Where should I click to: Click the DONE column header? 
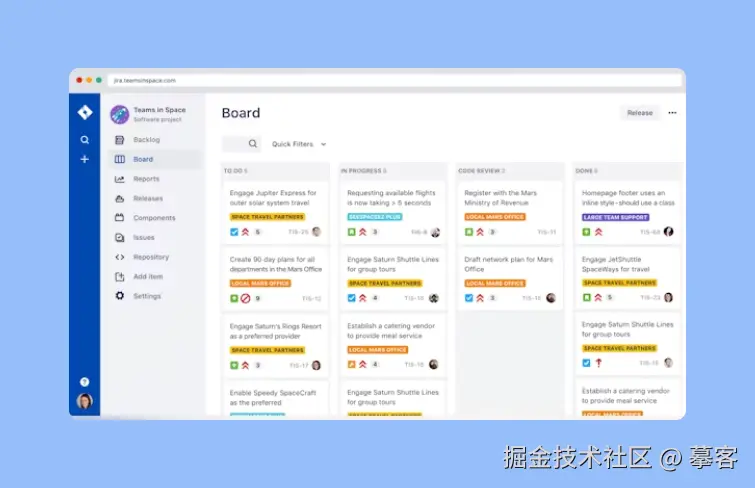point(586,171)
